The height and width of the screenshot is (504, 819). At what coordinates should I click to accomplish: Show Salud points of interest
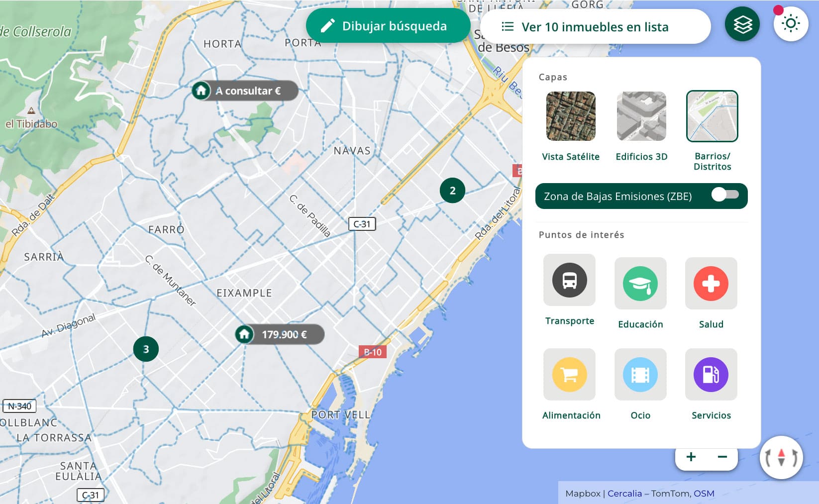(x=711, y=284)
